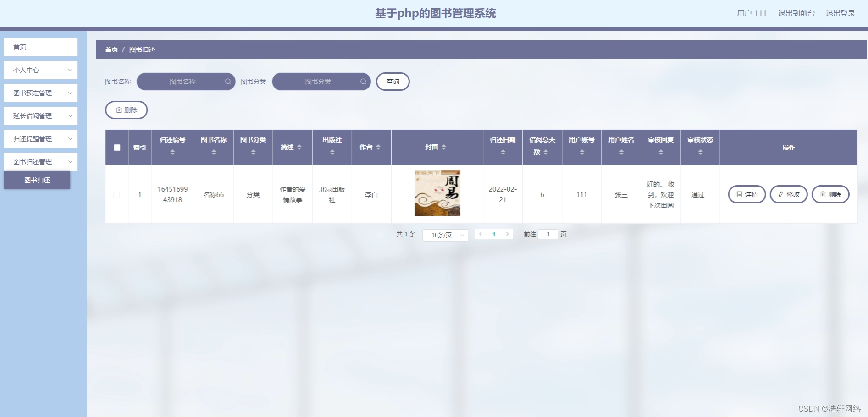Select the 图书归还 submenu item
Image resolution: width=868 pixels, height=417 pixels.
tap(37, 180)
